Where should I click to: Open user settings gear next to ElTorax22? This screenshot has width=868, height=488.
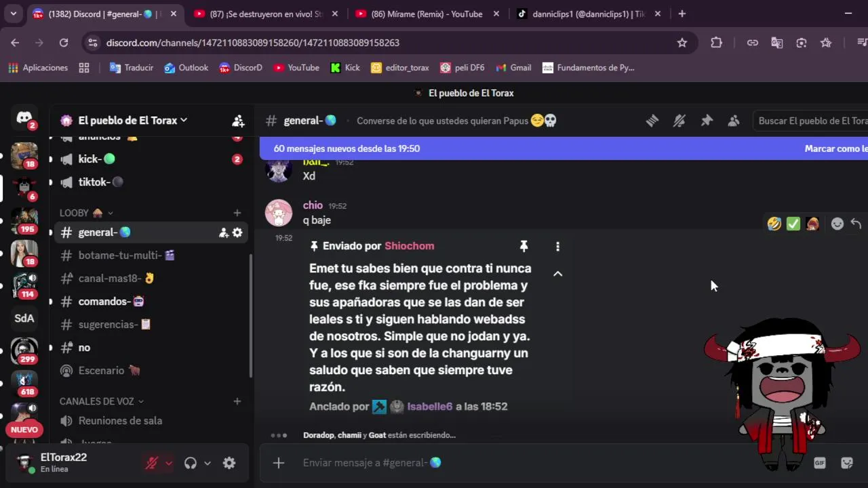pos(229,463)
